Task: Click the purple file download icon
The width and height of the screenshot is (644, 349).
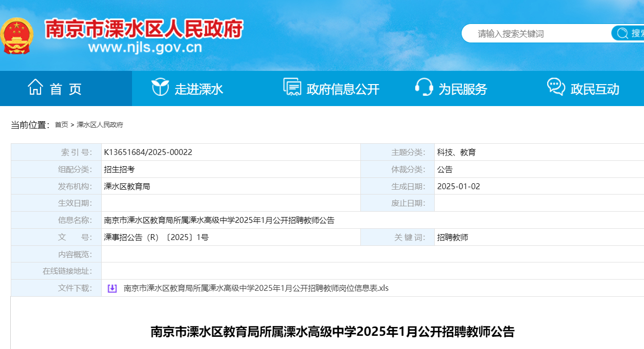Action: pos(112,288)
